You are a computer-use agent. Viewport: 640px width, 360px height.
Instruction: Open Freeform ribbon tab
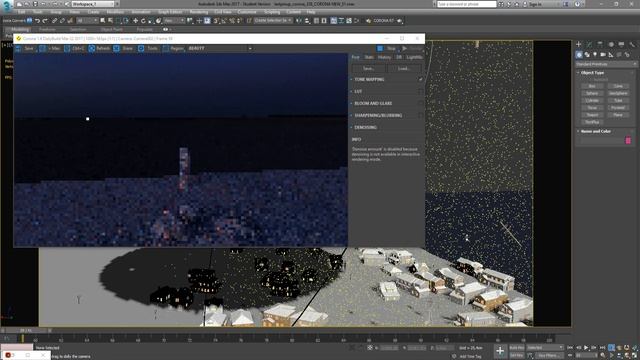point(47,29)
